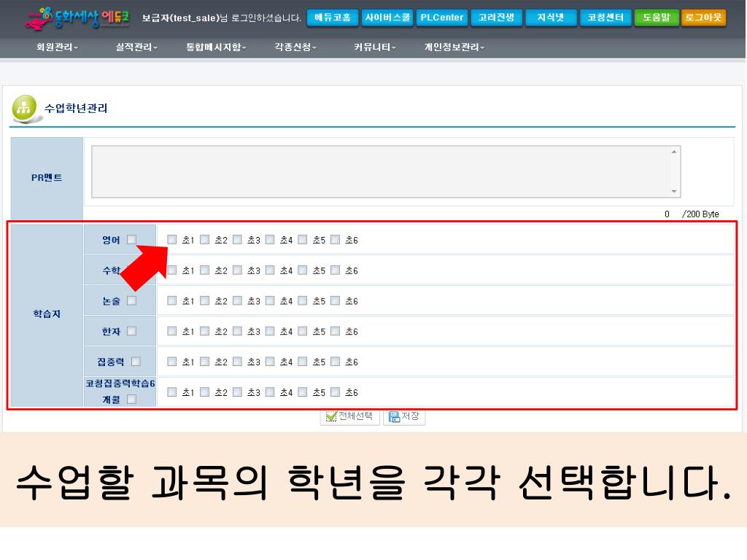Click the 수업학년관리 page title text
747x560 pixels.
[x=76, y=108]
